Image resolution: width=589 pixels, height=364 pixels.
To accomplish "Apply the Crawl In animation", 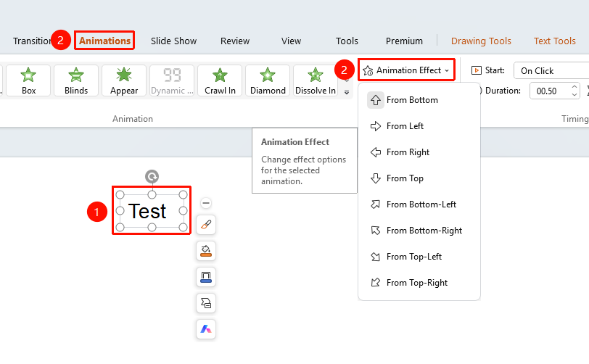I will 220,80.
